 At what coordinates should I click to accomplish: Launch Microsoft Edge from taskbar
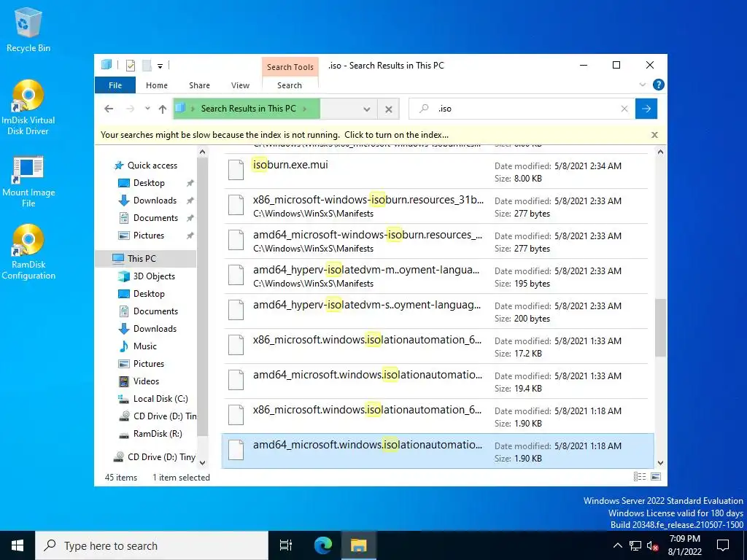[x=323, y=545]
